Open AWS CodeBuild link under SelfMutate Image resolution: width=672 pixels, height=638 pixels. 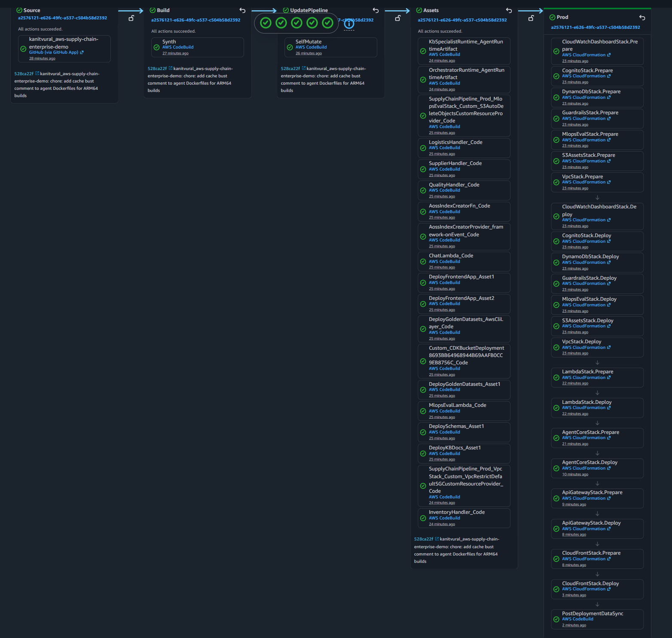pos(311,47)
